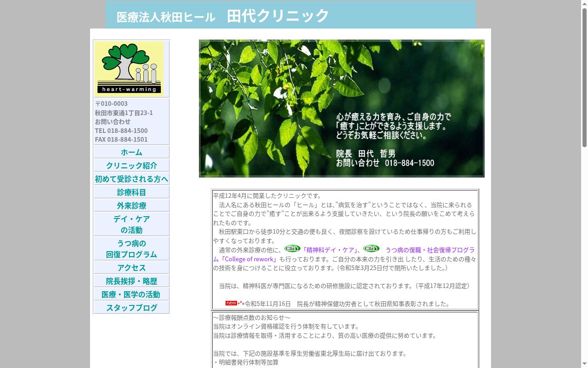Click the green Click badge before 精神科デイ・ケア
This screenshot has height=368, width=588.
pyautogui.click(x=292, y=248)
